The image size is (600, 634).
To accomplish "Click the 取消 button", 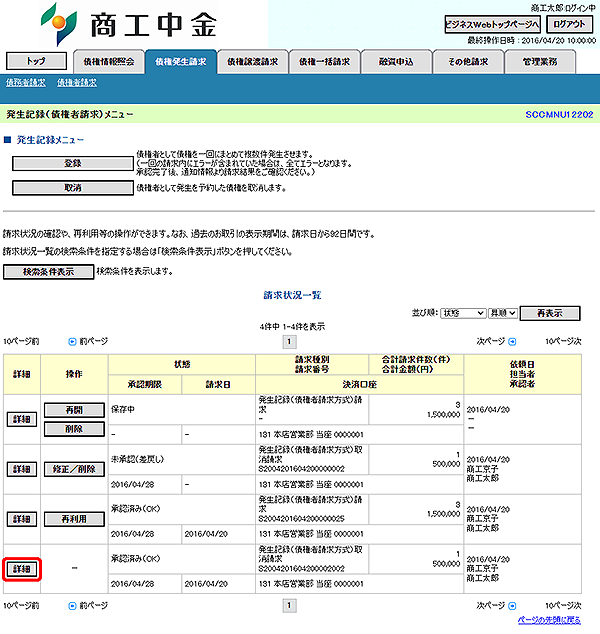I will click(x=73, y=188).
